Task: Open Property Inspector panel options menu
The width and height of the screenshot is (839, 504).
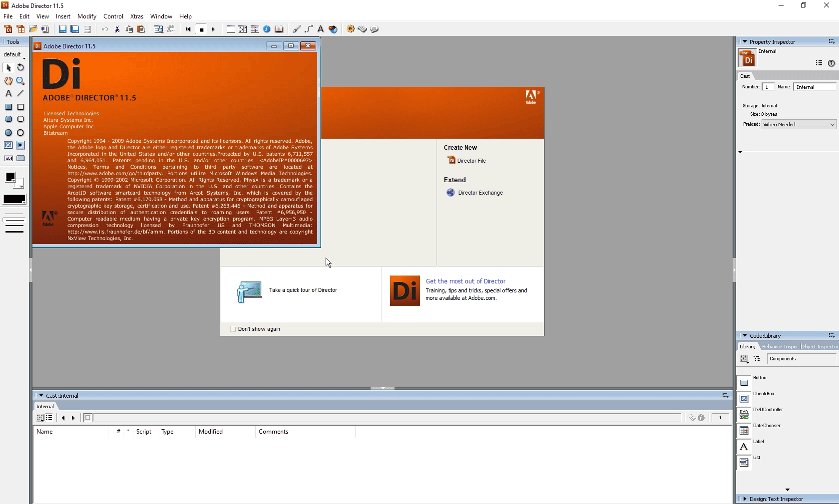Action: (832, 42)
